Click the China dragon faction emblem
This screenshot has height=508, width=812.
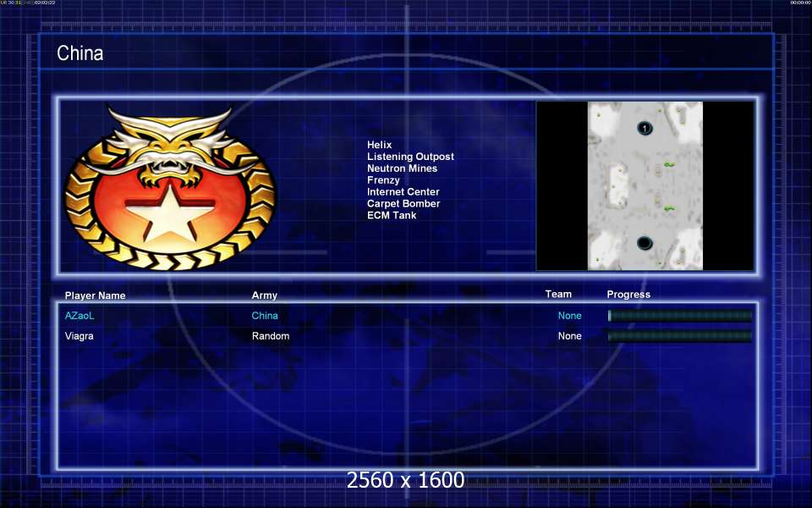170,188
